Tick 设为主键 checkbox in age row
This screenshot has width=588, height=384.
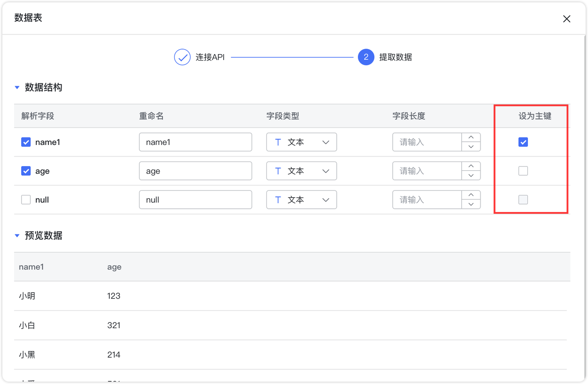coord(523,171)
